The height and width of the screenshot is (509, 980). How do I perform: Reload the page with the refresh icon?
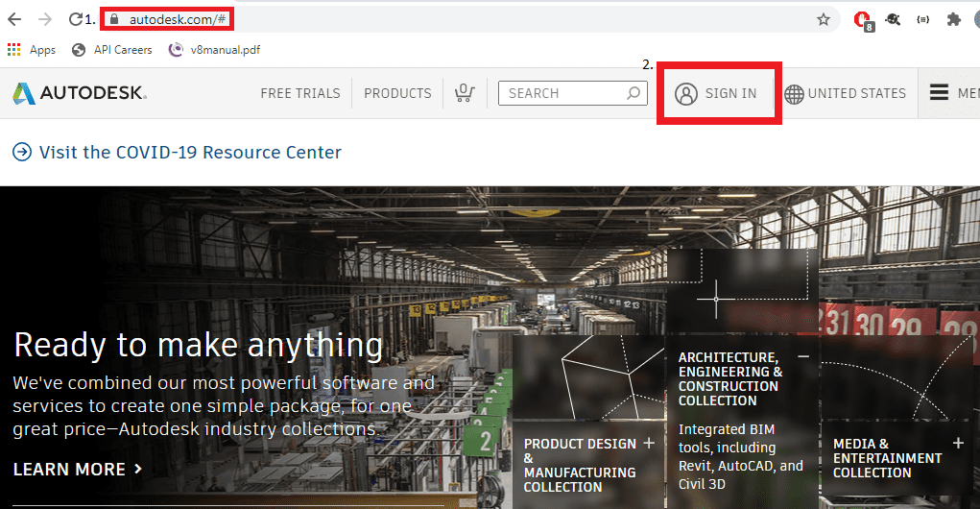pos(76,19)
